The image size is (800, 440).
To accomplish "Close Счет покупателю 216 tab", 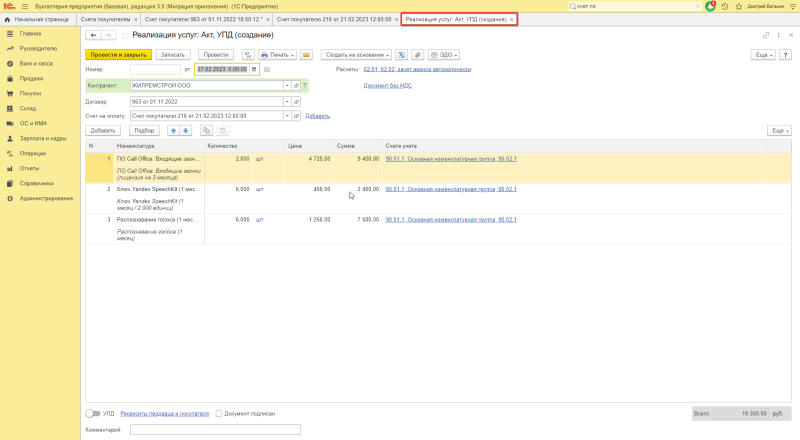I will click(396, 19).
